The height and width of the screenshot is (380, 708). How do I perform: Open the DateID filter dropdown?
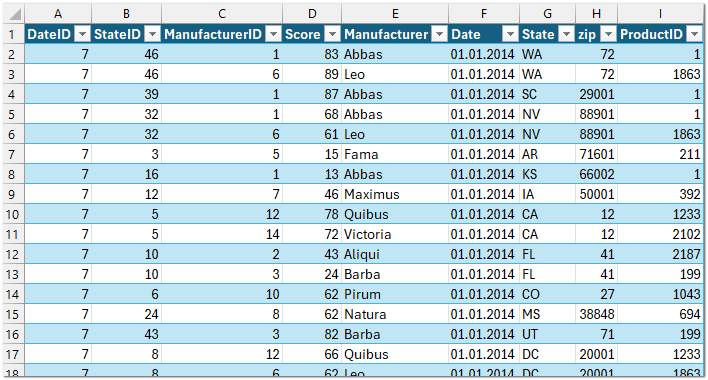coord(83,34)
